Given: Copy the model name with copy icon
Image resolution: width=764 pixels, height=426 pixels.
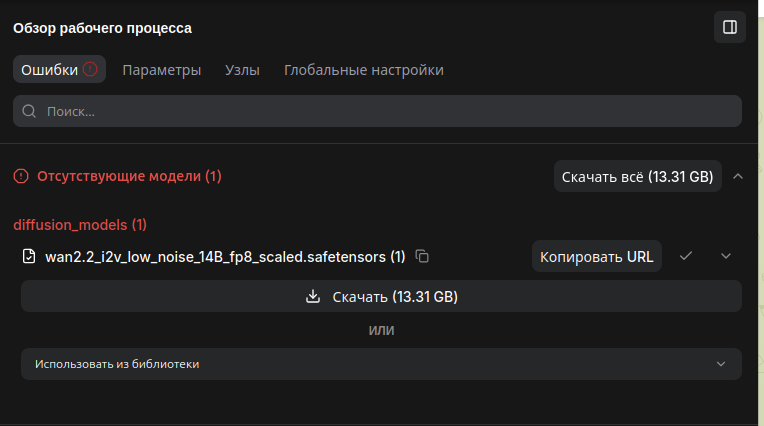Looking at the screenshot, I should [x=422, y=257].
